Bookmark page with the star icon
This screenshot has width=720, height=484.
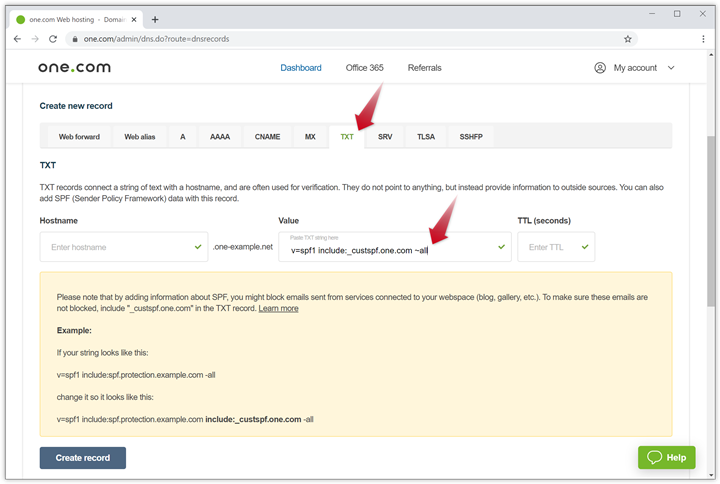coord(628,39)
